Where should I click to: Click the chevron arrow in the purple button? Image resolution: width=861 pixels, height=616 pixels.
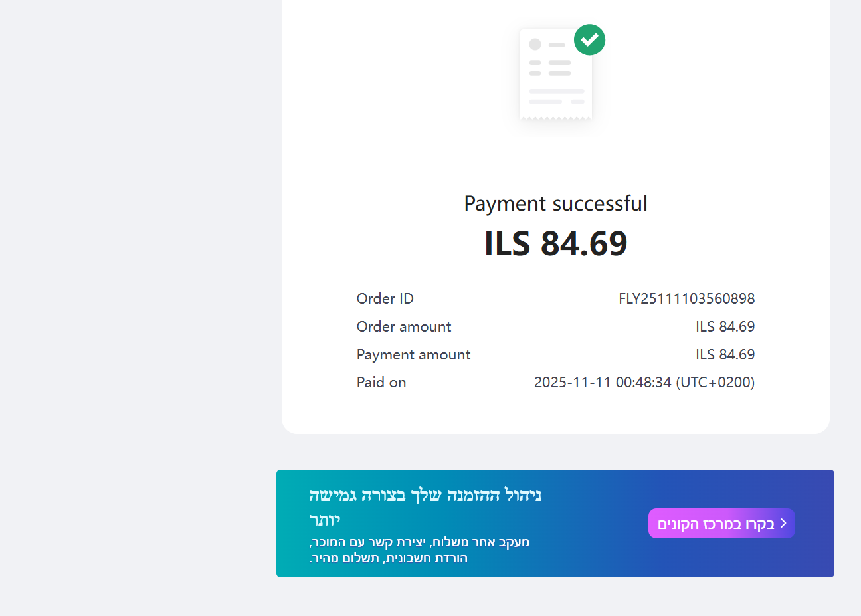click(783, 523)
